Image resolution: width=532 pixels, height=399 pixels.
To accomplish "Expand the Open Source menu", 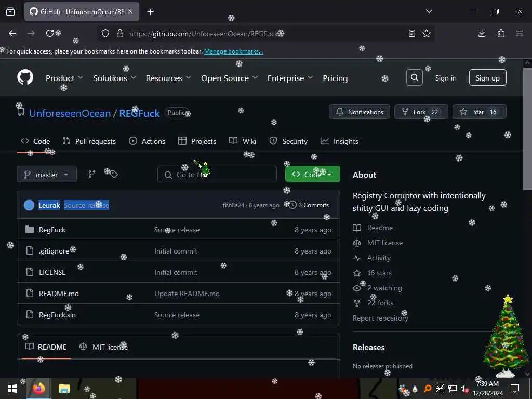I will point(229,78).
